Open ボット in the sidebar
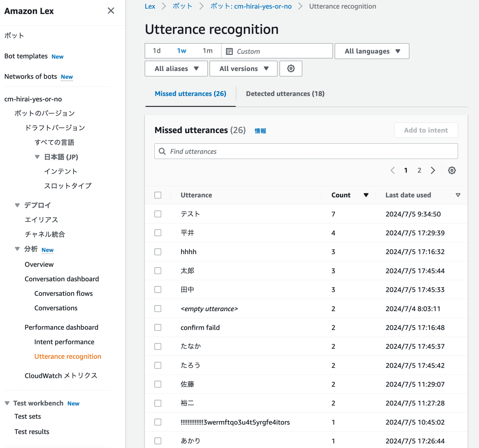The height and width of the screenshot is (448, 479). [x=14, y=36]
